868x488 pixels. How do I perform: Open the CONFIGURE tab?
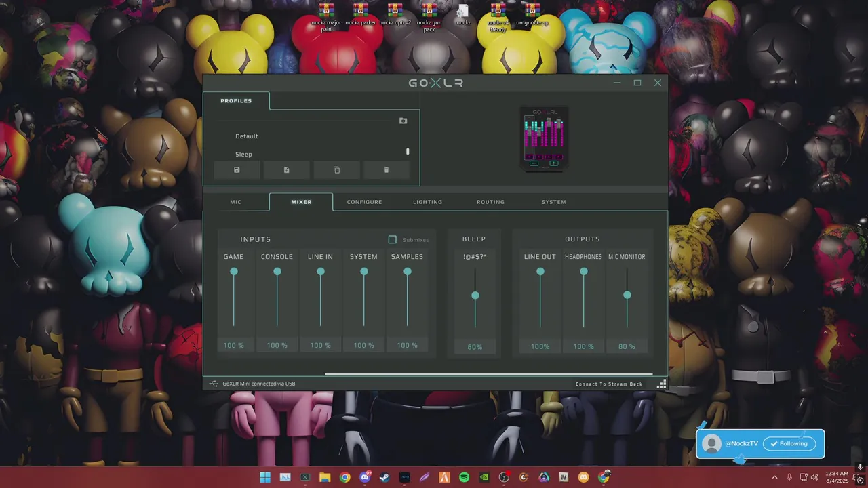pos(364,202)
